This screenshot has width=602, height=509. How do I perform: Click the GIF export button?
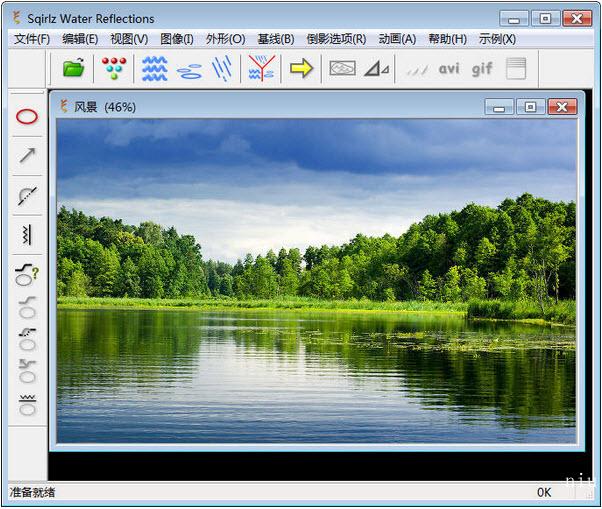(x=482, y=68)
